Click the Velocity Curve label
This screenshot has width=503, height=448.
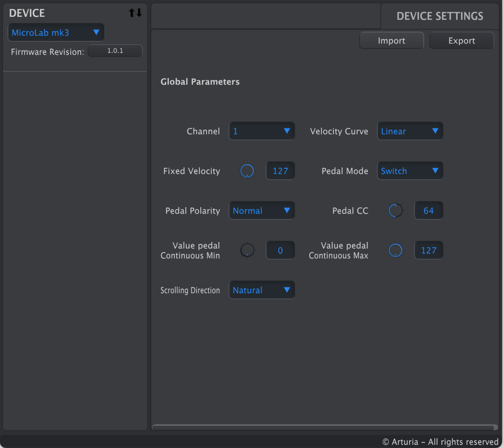(x=339, y=131)
